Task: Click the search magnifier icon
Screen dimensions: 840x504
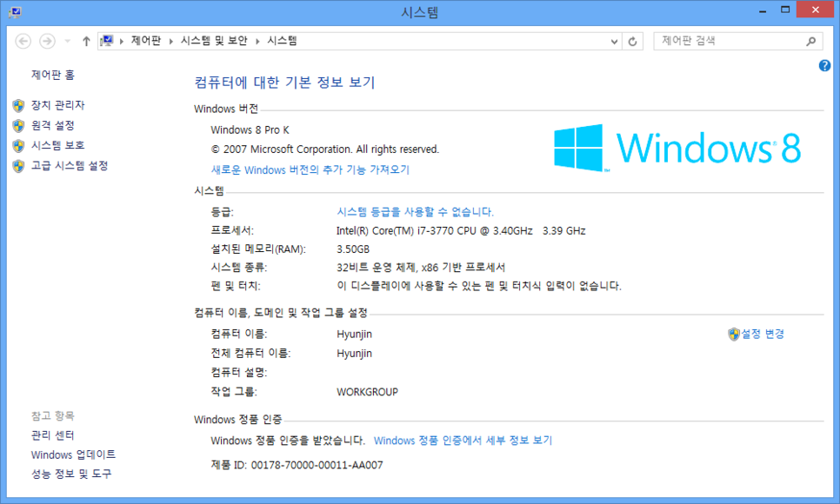Action: (811, 41)
